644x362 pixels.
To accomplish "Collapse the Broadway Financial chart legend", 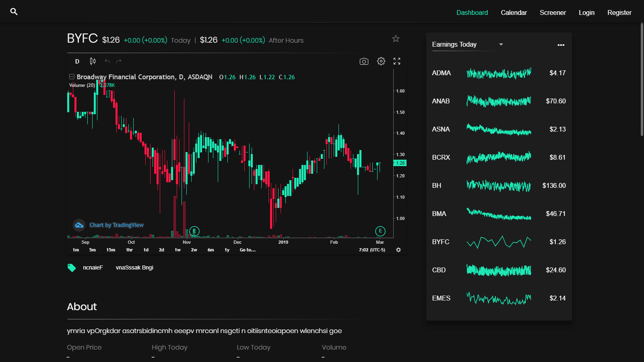I will pyautogui.click(x=72, y=76).
